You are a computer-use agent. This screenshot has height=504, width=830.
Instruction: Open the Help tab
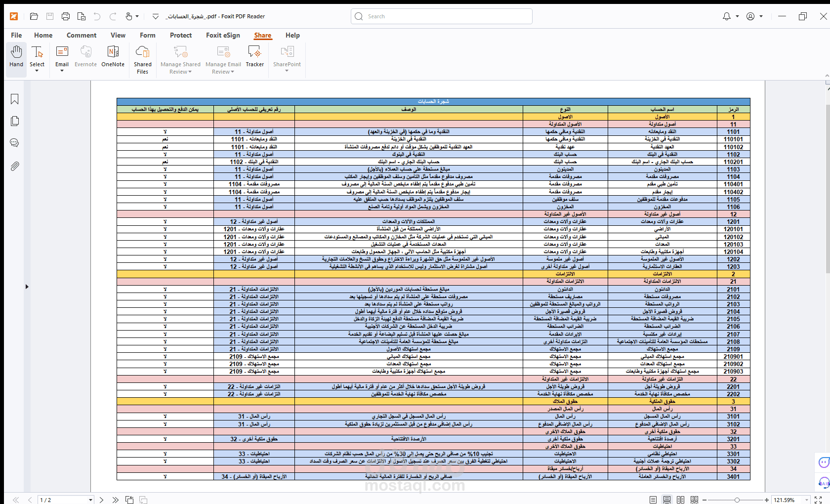pos(292,35)
